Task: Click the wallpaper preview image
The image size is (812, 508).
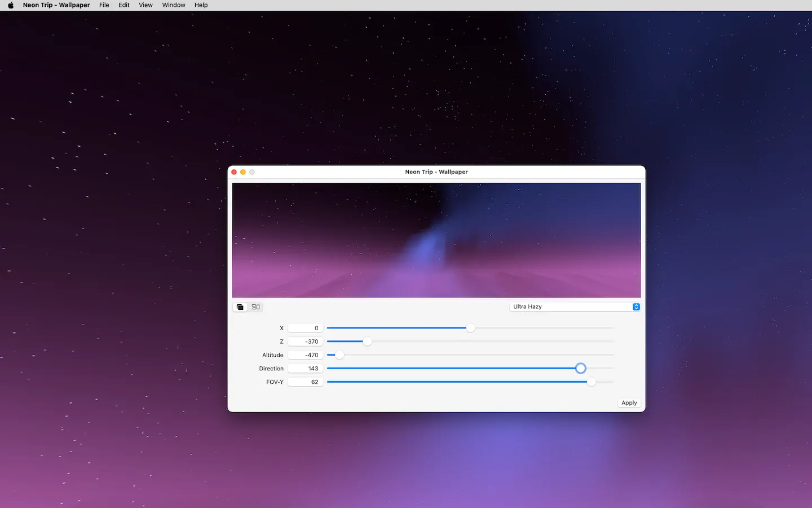Action: 436,240
